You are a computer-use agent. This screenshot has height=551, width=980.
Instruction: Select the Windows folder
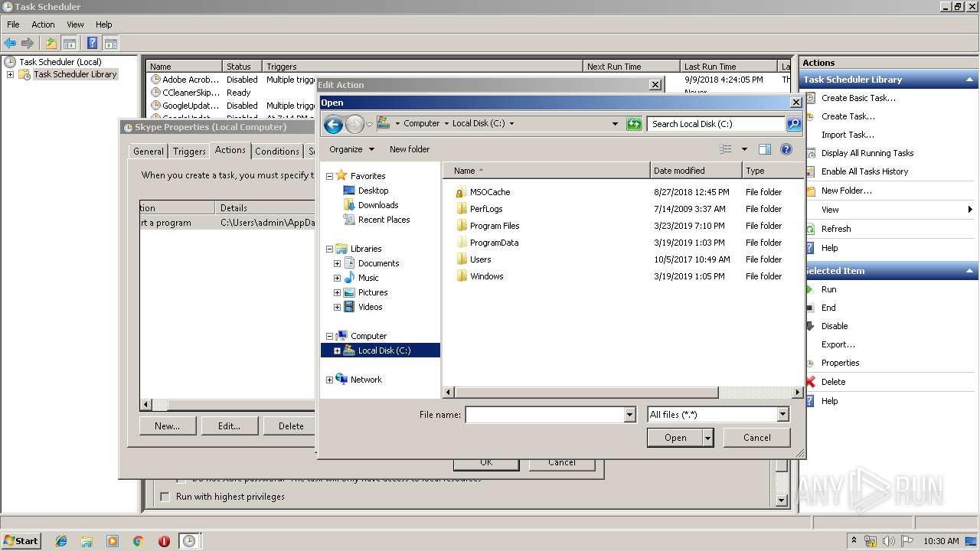(479, 276)
